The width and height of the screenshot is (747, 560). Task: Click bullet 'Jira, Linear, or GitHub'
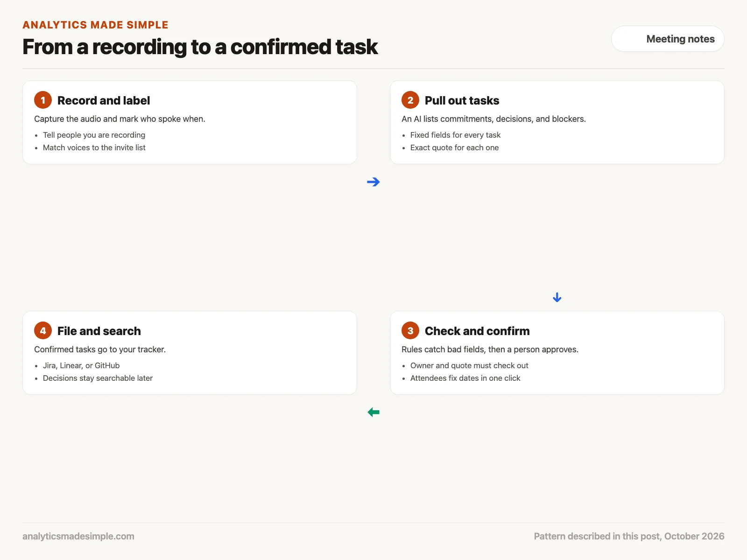pyautogui.click(x=81, y=365)
